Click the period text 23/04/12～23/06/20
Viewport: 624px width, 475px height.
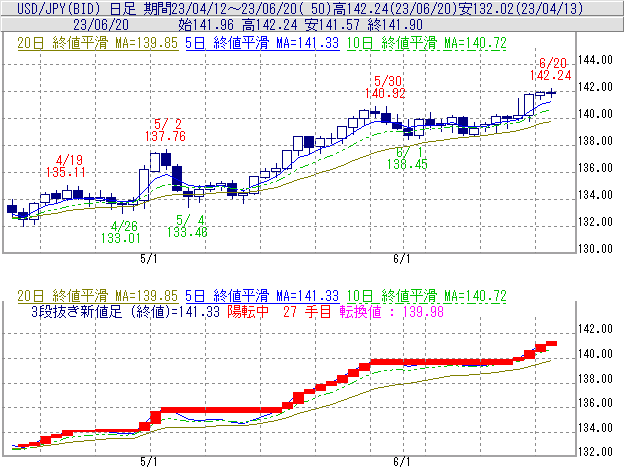(x=234, y=8)
